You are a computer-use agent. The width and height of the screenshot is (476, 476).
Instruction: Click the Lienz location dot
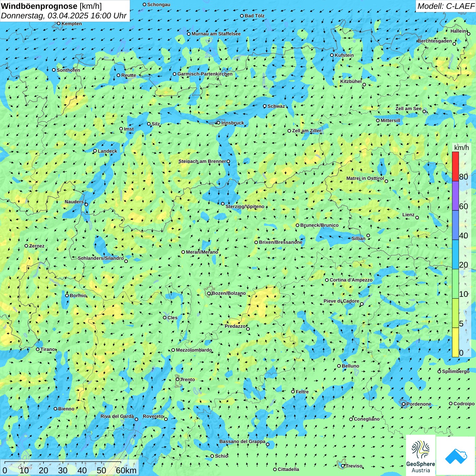coord(417,218)
